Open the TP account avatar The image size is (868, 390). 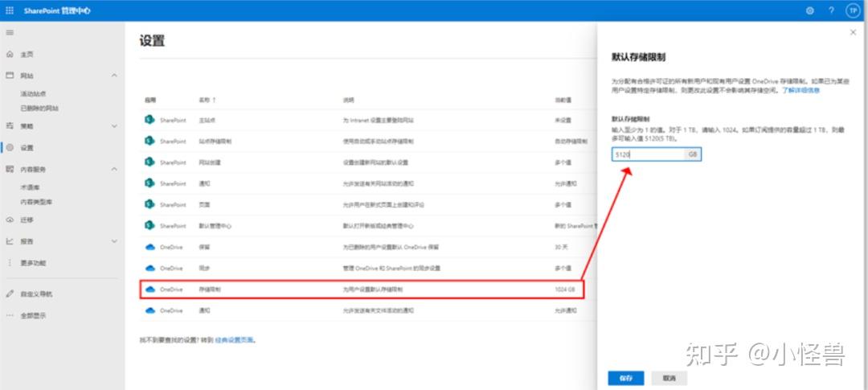tap(853, 10)
